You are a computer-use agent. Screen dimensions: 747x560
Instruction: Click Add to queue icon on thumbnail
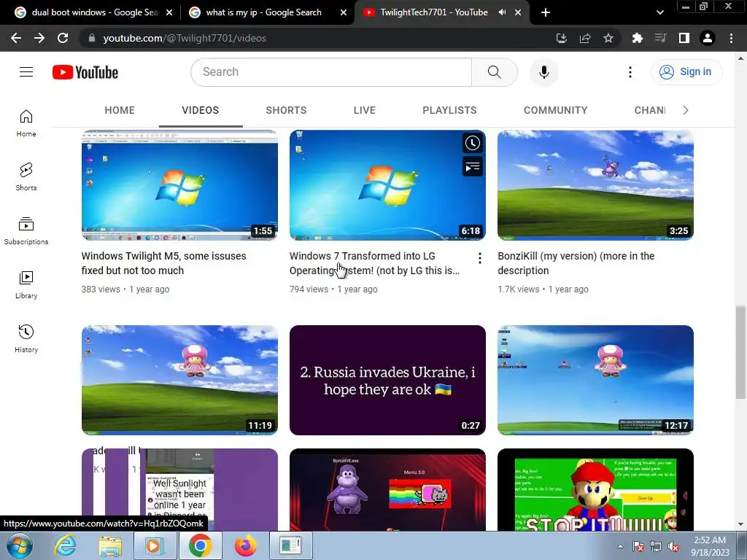472,167
